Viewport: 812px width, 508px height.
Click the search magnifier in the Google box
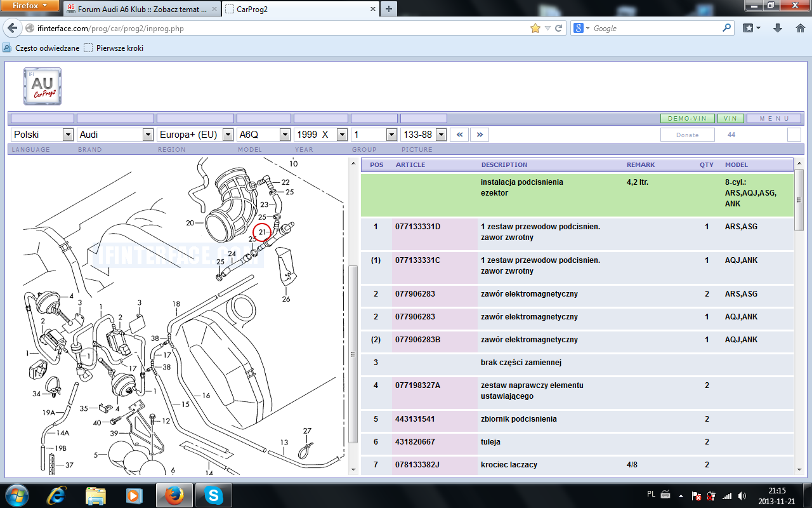[727, 29]
